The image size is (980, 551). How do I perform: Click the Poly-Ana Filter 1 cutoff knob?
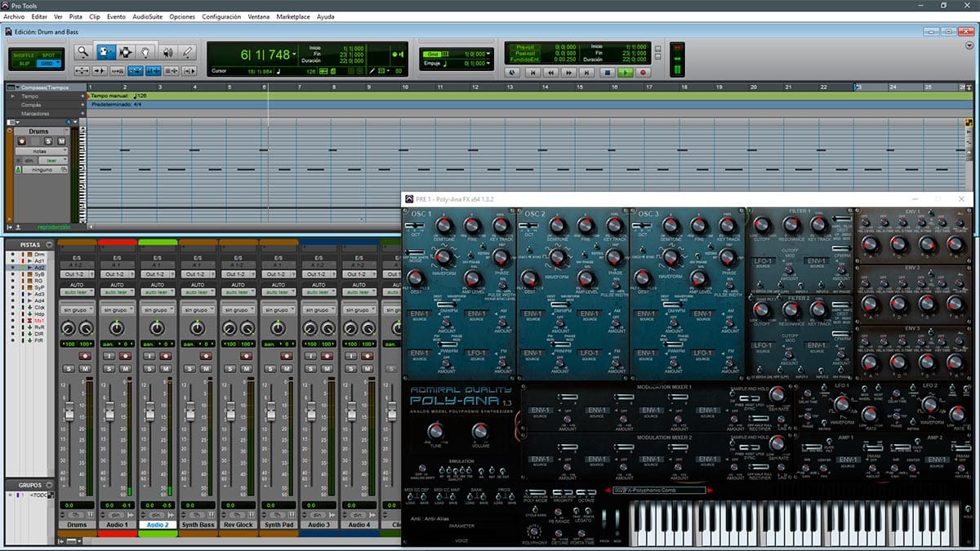(x=762, y=226)
